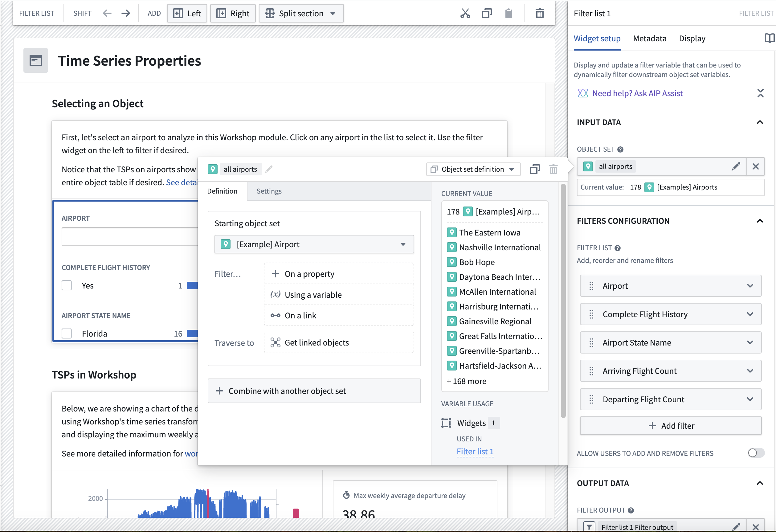This screenshot has height=532, width=776.
Task: Shift section right with the forward arrow
Action: click(x=125, y=13)
